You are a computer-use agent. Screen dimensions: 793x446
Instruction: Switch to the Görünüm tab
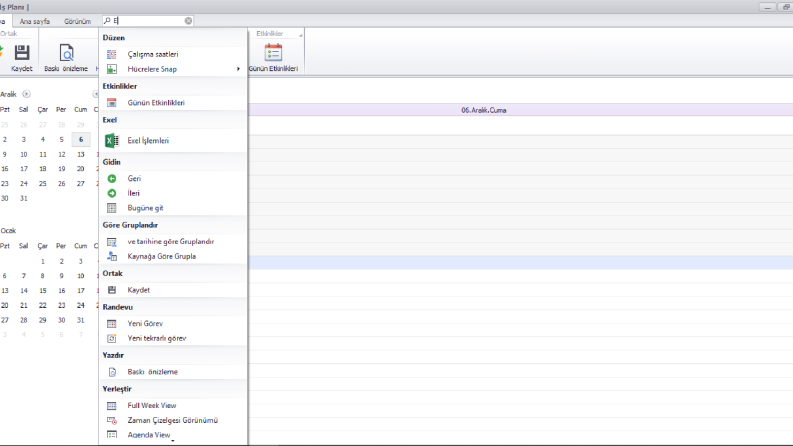(77, 21)
